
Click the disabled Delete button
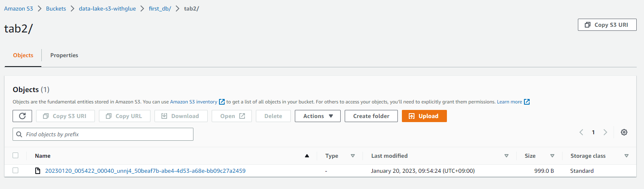coord(273,116)
